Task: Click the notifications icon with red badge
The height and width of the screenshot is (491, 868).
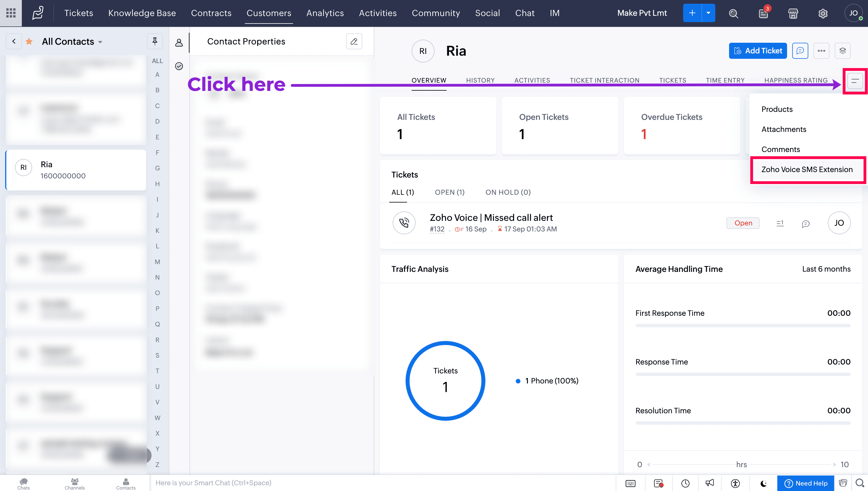Action: coord(763,13)
